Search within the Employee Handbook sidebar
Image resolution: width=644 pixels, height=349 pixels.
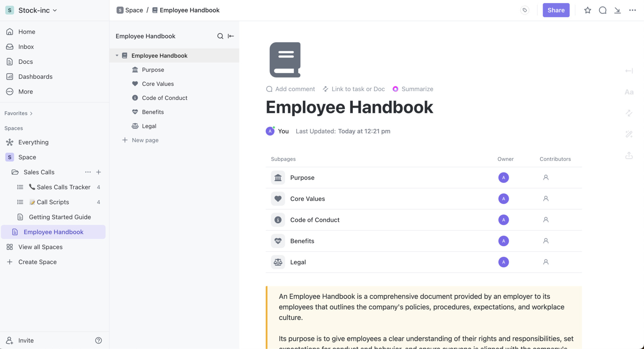(220, 36)
